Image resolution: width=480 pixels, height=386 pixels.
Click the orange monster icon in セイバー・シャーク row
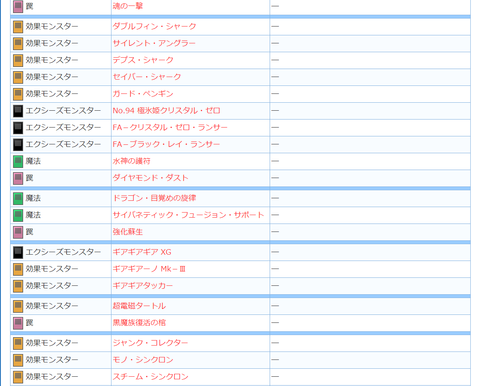18,77
